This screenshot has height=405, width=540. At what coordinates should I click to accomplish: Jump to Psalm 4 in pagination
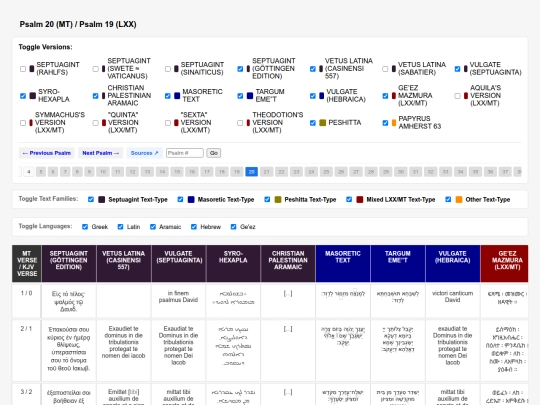pyautogui.click(x=29, y=172)
